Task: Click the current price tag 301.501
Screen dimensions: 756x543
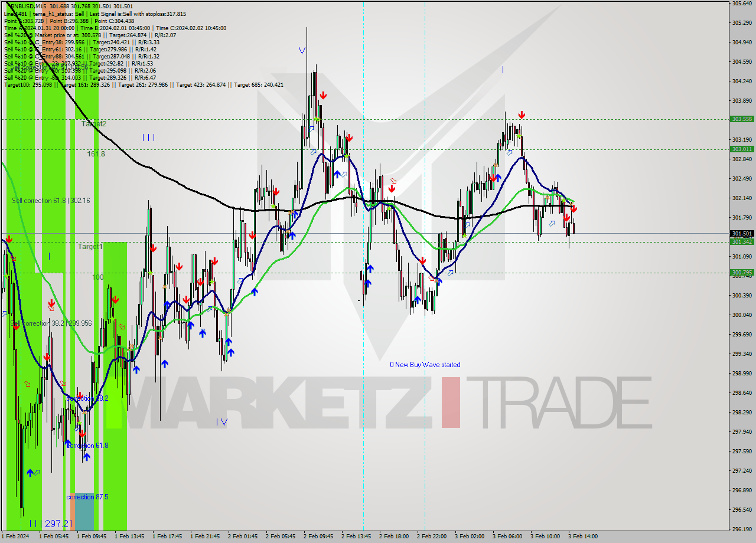Action: [742, 234]
